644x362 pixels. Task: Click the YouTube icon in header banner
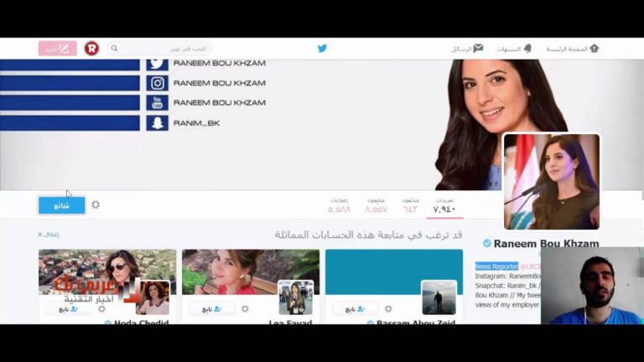(x=158, y=103)
